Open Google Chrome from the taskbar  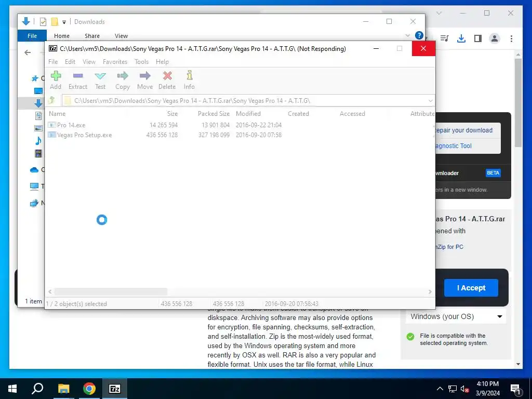click(89, 389)
